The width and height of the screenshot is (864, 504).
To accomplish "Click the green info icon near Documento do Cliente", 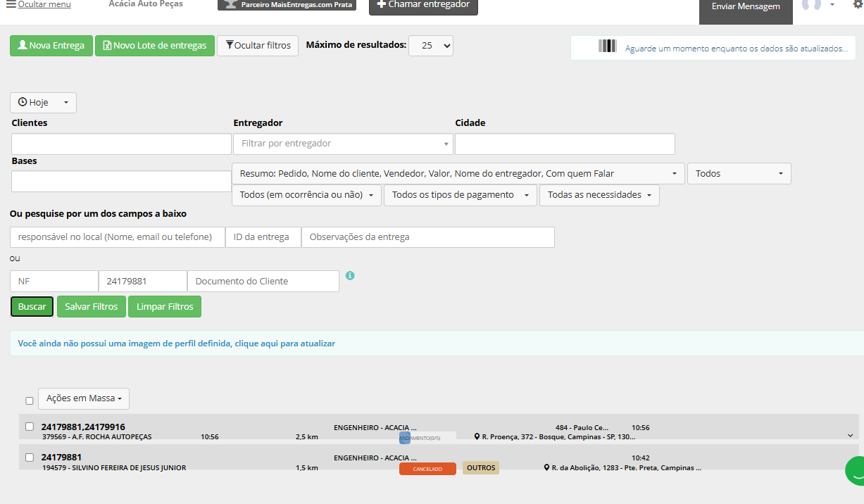I will (x=350, y=275).
